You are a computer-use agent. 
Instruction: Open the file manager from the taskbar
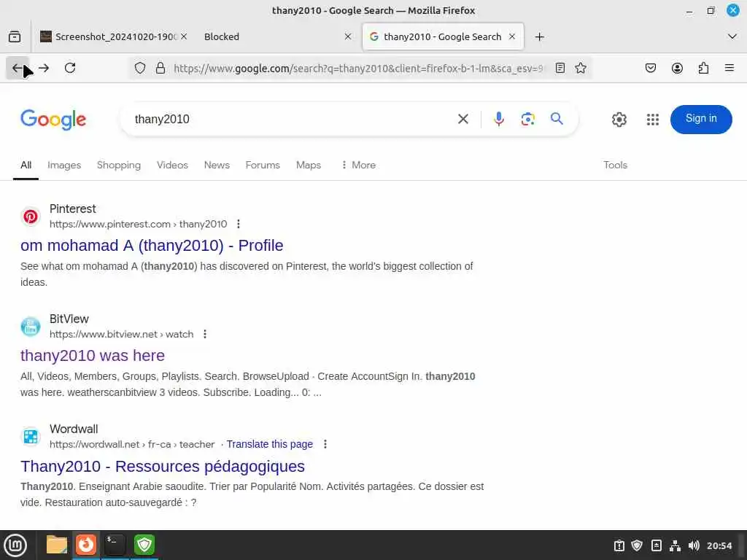(57, 545)
